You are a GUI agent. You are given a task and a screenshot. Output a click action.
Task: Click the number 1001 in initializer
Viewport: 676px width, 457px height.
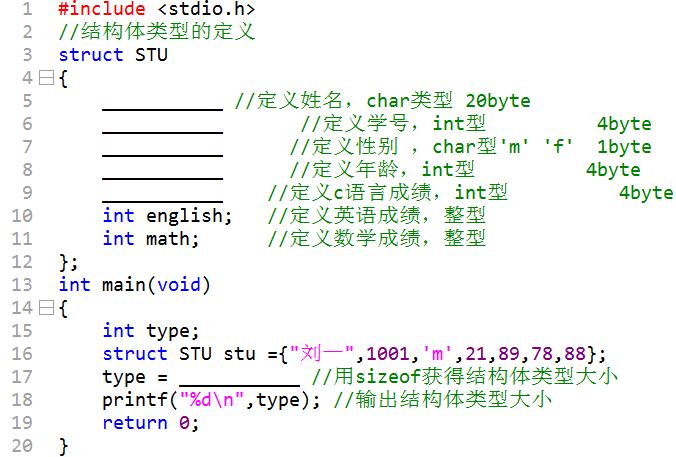tap(388, 354)
